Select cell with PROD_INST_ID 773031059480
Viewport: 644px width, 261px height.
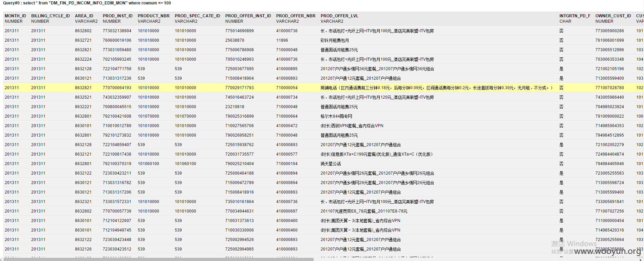117,50
